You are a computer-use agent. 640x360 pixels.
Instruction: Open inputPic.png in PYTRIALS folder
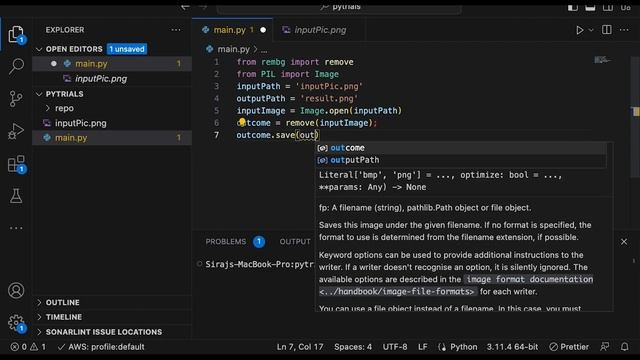[x=112, y=123]
